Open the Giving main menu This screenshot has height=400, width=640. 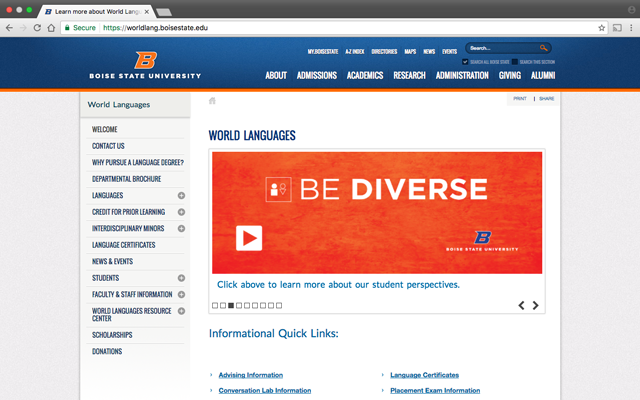tap(510, 76)
